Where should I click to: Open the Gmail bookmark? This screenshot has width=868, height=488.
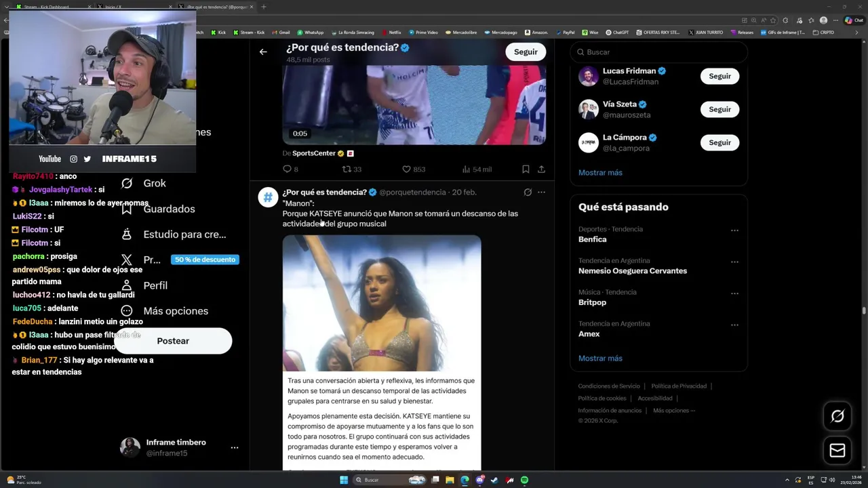281,32
